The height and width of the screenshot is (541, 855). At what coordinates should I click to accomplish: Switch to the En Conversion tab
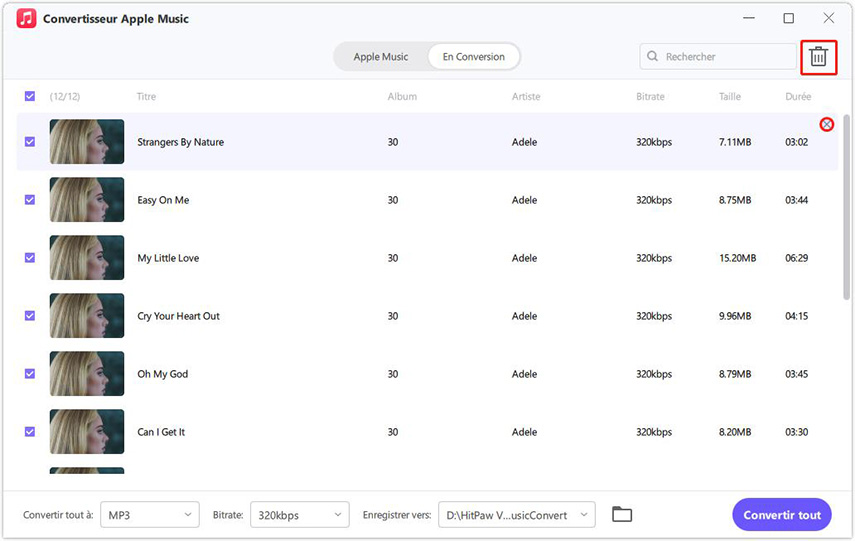point(473,57)
